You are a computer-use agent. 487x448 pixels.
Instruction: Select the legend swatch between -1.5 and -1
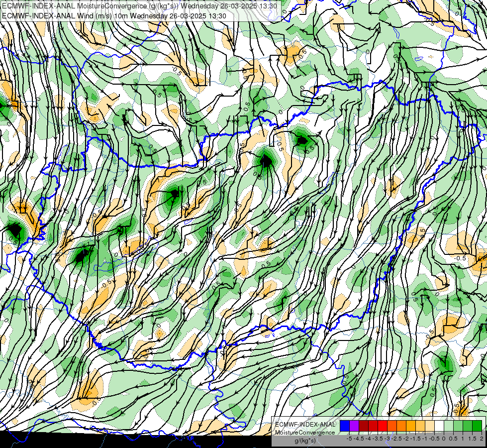[420, 426]
